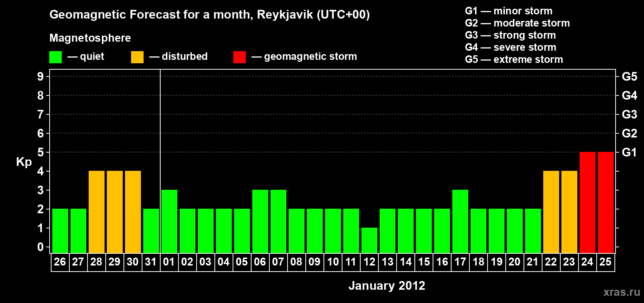Select the green bar for day 26
The image size is (644, 303).
(x=60, y=231)
